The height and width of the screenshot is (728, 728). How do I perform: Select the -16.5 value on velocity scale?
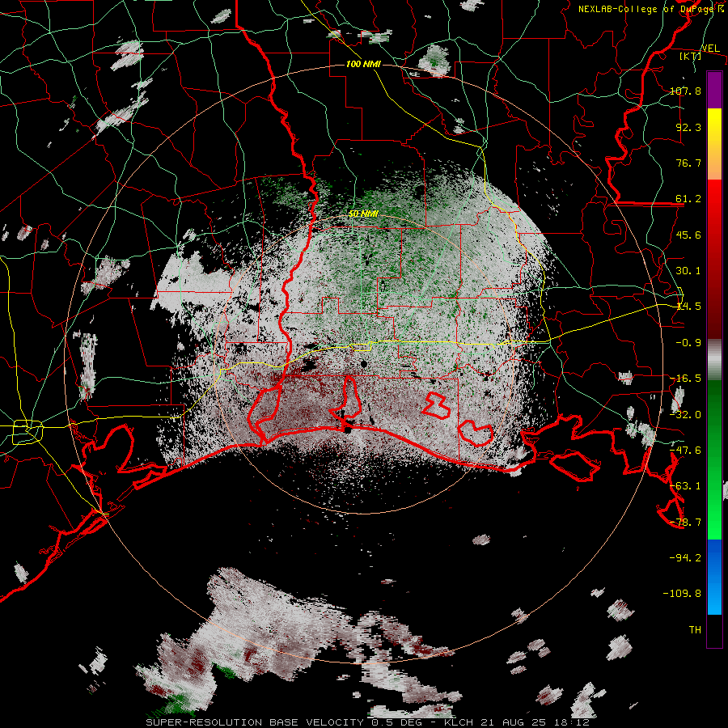pyautogui.click(x=685, y=379)
